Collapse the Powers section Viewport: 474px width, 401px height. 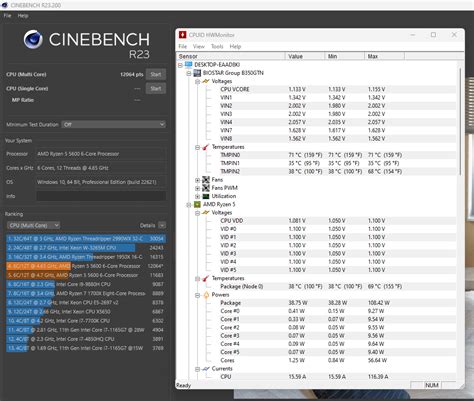197,295
